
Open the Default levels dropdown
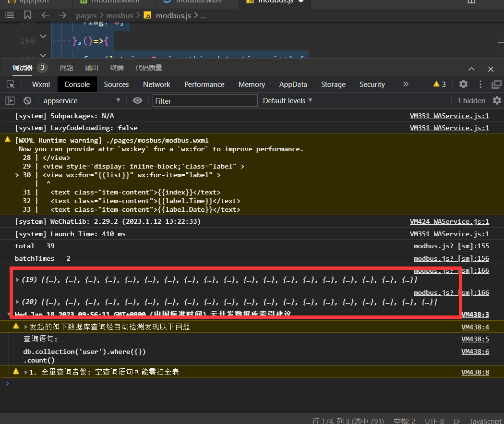point(288,101)
